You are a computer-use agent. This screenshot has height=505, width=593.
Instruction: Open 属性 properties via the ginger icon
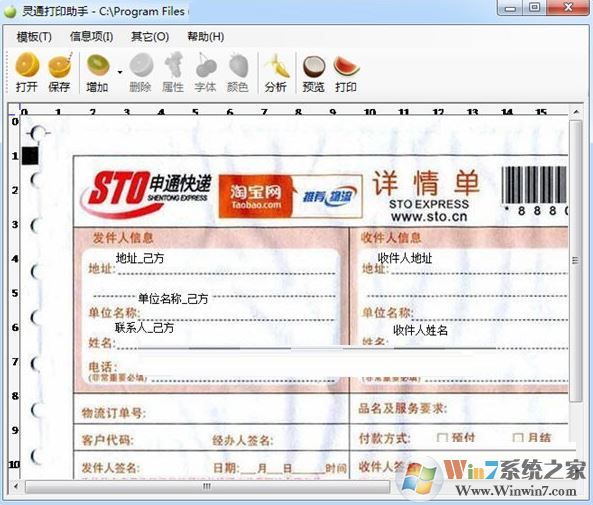pos(173,72)
